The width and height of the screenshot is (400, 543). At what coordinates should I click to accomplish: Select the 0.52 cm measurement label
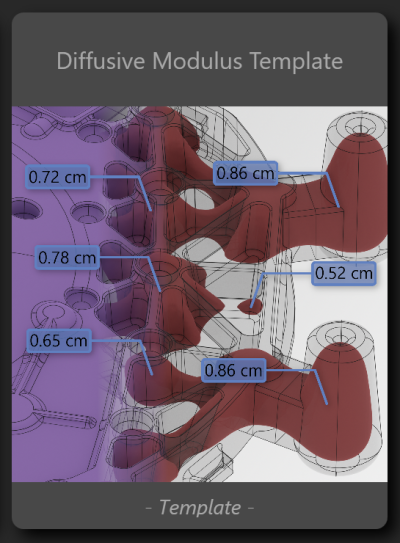pyautogui.click(x=344, y=273)
